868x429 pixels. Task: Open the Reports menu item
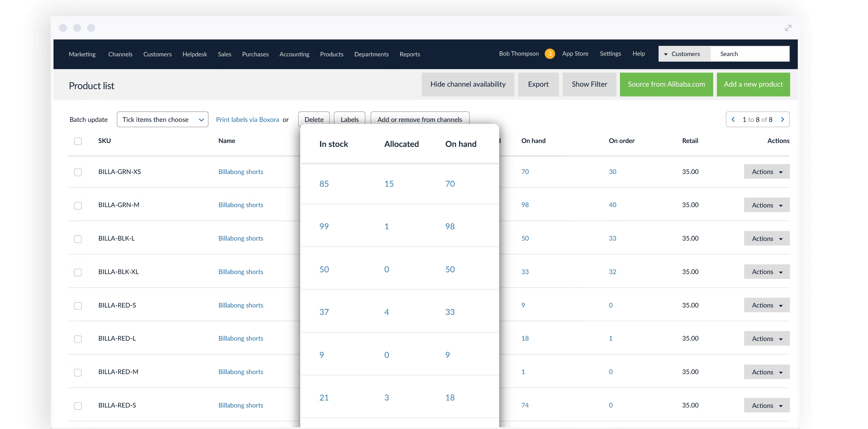(410, 54)
